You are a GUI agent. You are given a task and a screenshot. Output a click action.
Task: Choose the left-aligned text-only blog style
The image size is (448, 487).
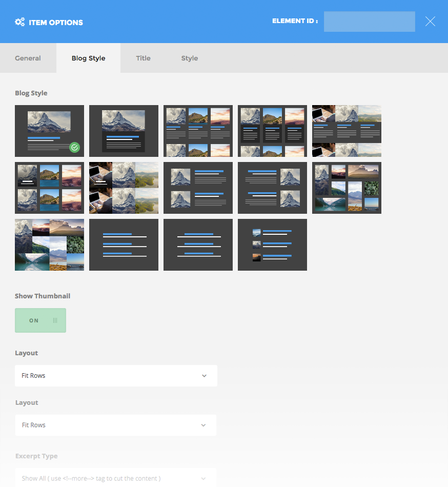tap(124, 245)
